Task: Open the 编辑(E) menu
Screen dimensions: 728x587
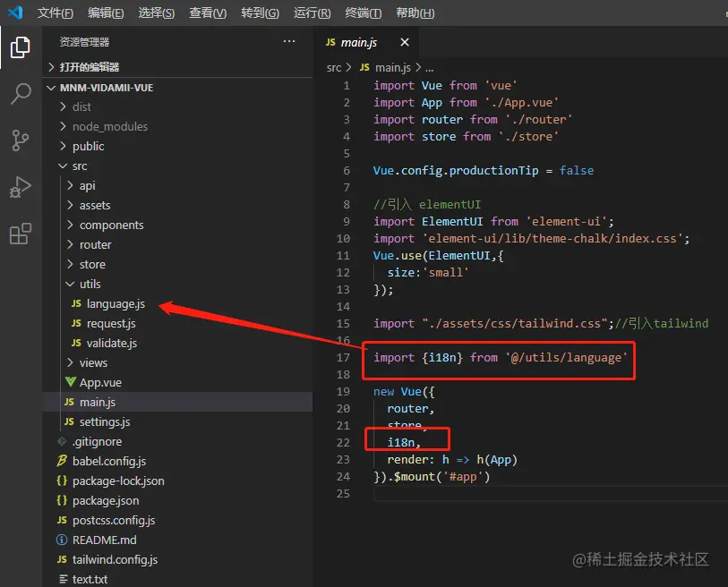Action: (106, 13)
